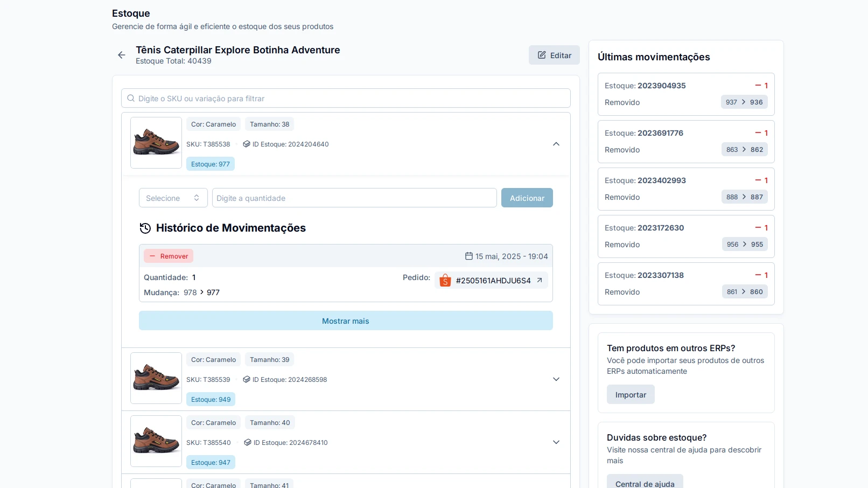Viewport: 868px width, 488px height.
Task: Click the Remover movement tag
Action: 169,256
